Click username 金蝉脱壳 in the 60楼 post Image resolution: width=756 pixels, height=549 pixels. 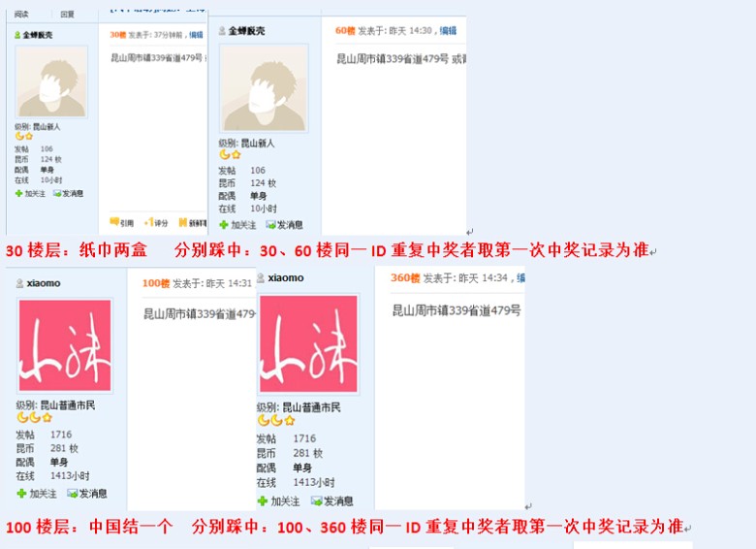[246, 31]
